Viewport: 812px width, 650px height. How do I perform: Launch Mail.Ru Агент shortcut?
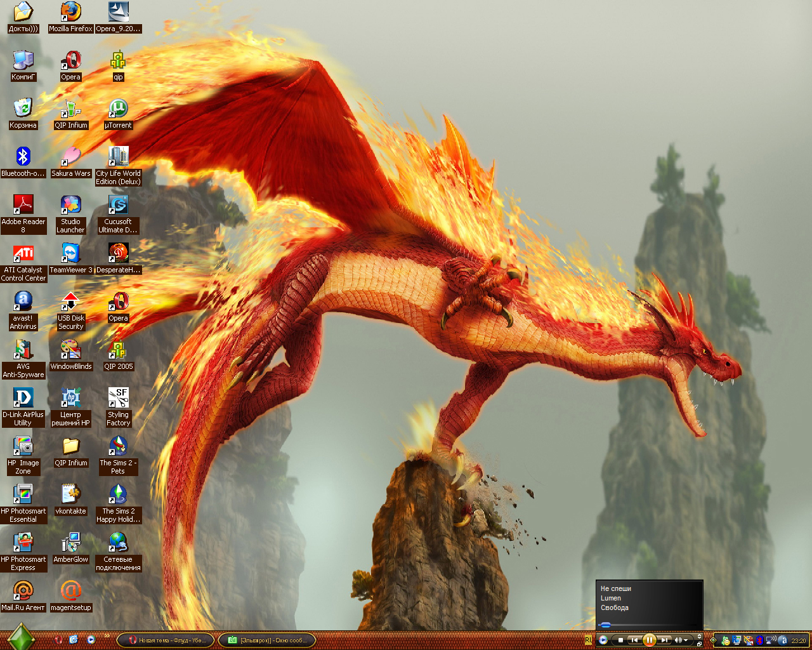click(23, 597)
